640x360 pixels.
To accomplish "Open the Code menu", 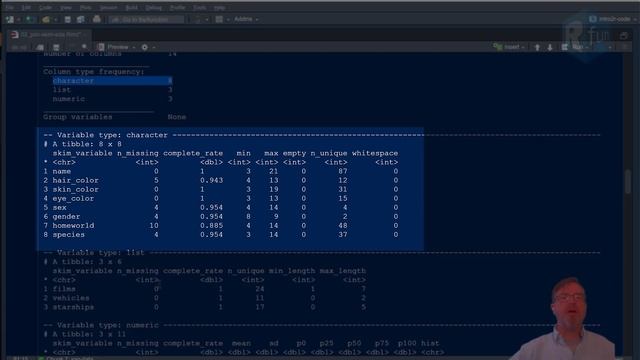I will (x=45, y=7).
